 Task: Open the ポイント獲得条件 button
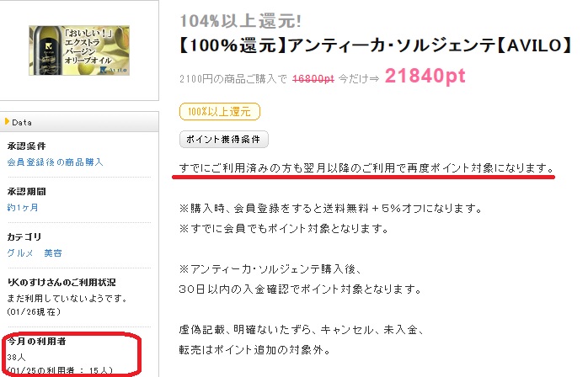[223, 140]
